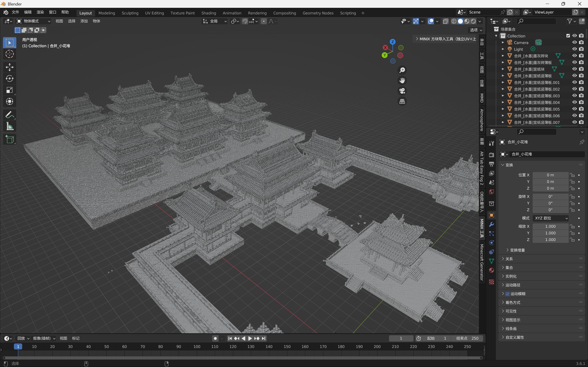Click the 3D cursor tool
The width and height of the screenshot is (588, 367).
[x=9, y=54]
